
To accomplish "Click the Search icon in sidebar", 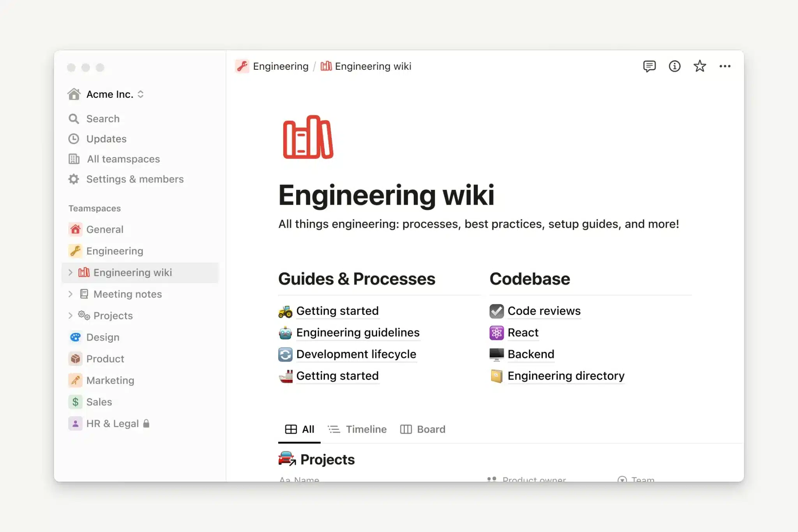I will pyautogui.click(x=74, y=118).
